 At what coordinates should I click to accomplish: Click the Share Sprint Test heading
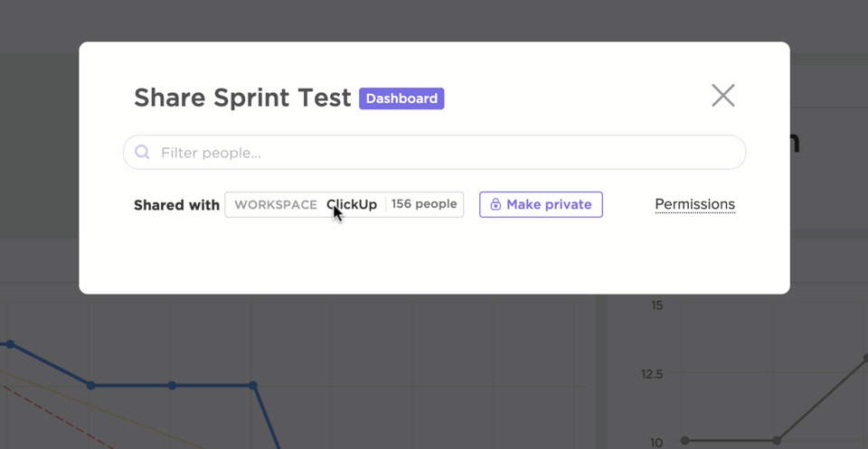[x=242, y=98]
